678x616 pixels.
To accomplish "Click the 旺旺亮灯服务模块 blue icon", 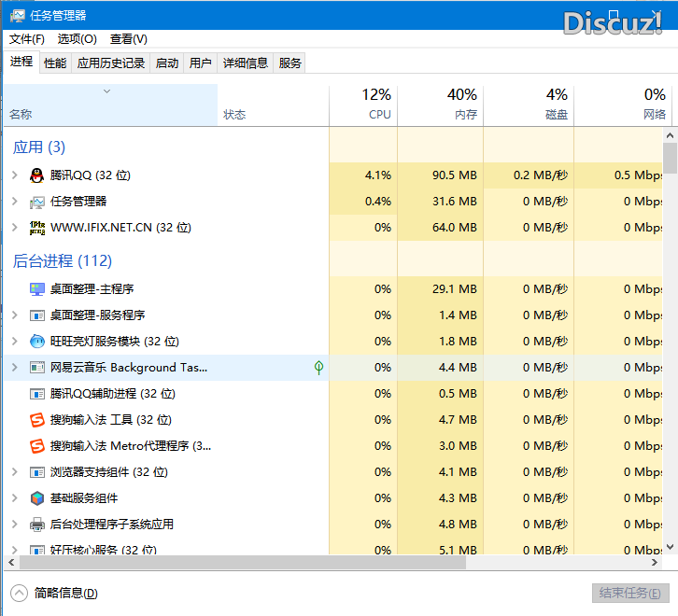I will (37, 342).
